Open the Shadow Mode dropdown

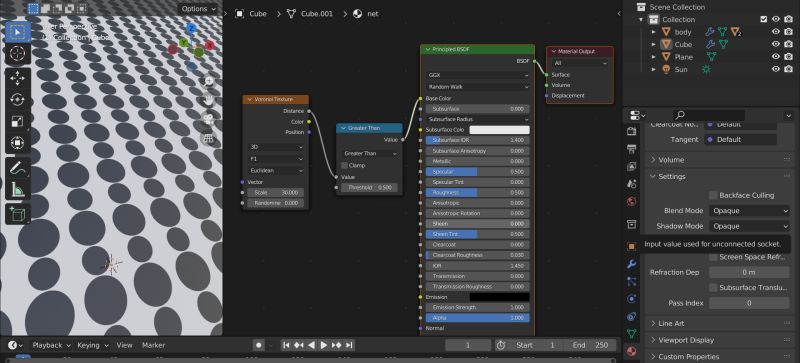point(749,226)
